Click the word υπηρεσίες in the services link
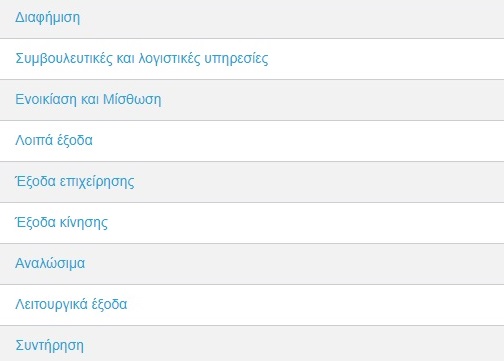This screenshot has width=504, height=361. coord(236,59)
